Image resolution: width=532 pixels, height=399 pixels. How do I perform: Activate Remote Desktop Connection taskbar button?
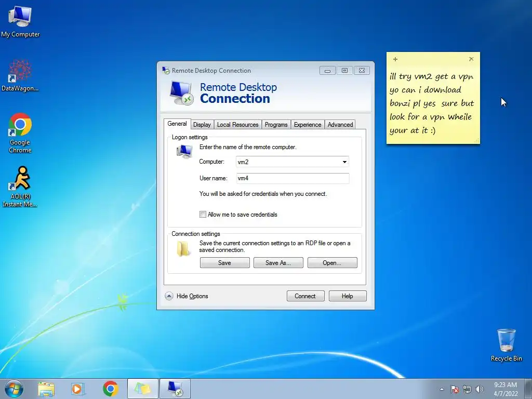tap(175, 389)
